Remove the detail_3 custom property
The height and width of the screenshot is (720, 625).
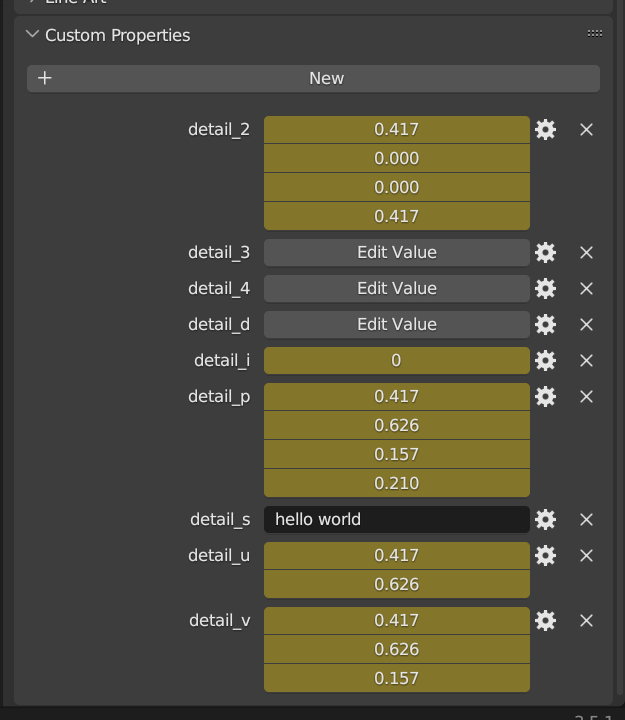586,253
